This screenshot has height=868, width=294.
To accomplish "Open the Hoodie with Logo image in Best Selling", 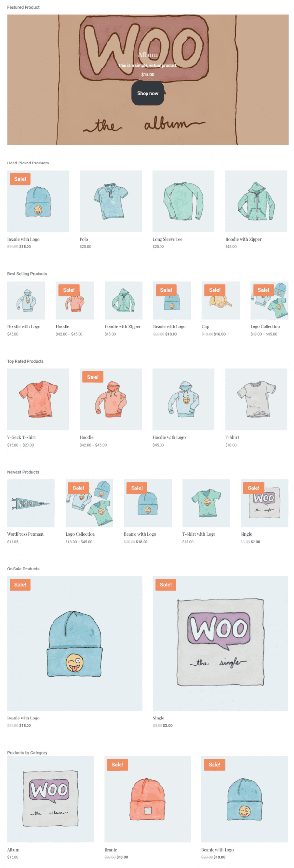I will pos(26,300).
